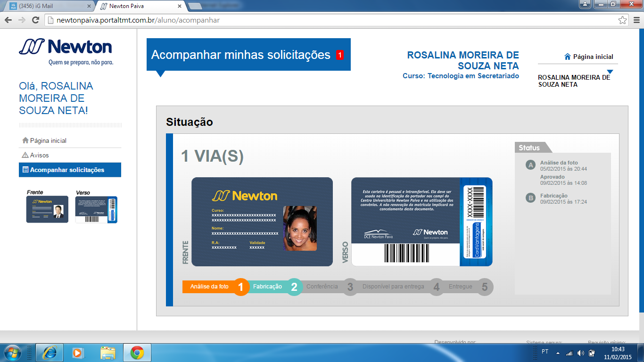Click the clock showing 10:43
The image size is (644, 362).
(618, 349)
